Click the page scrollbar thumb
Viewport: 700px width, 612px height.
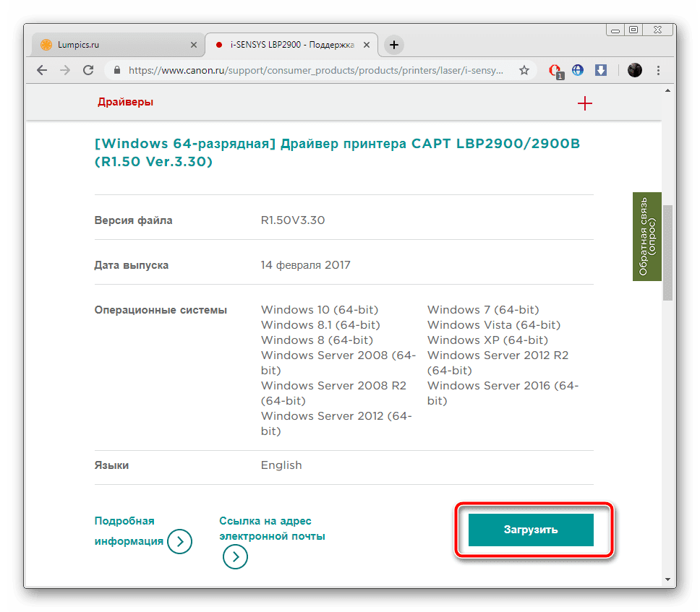[x=667, y=252]
